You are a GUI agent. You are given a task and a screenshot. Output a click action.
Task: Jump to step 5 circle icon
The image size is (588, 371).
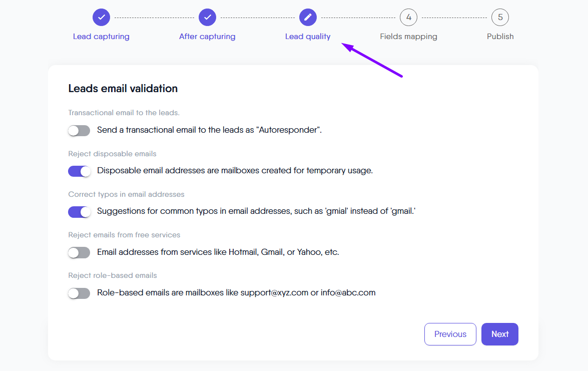click(500, 18)
